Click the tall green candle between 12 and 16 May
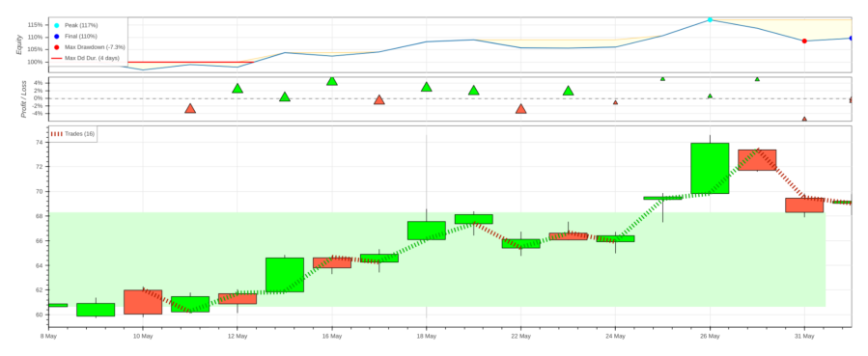The width and height of the screenshot is (868, 356). click(x=285, y=275)
